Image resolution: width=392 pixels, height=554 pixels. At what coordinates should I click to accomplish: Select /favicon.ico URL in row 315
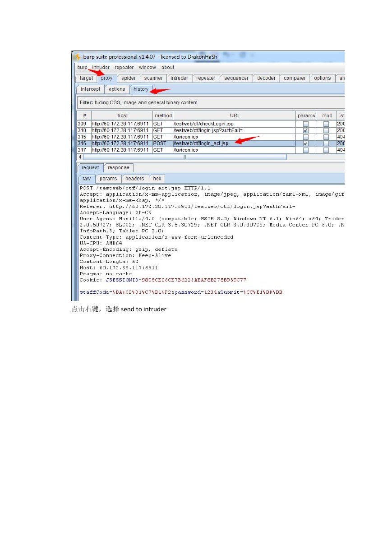pos(235,137)
